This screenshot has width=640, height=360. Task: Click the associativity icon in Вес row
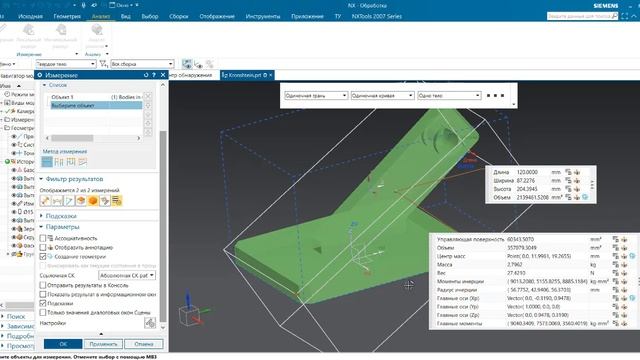point(616,273)
